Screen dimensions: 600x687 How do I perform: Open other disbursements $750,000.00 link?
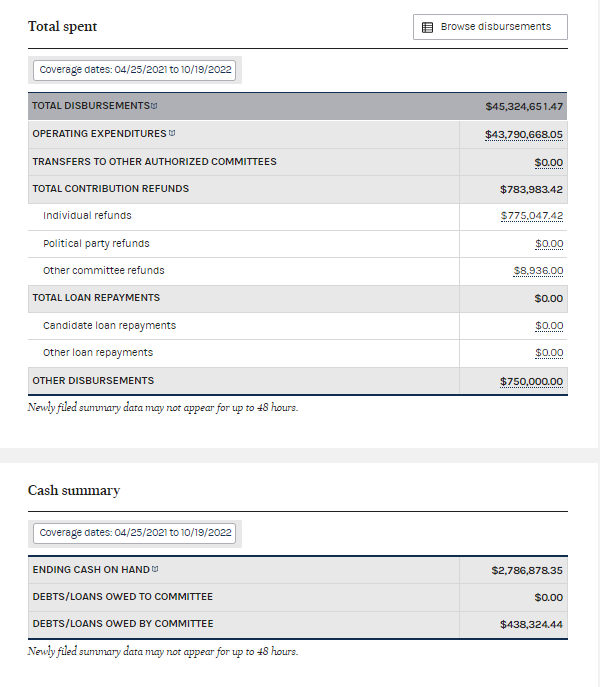(531, 381)
